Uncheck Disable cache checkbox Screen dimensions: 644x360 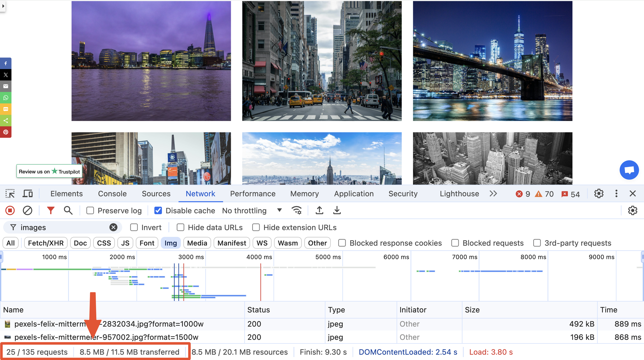point(158,211)
